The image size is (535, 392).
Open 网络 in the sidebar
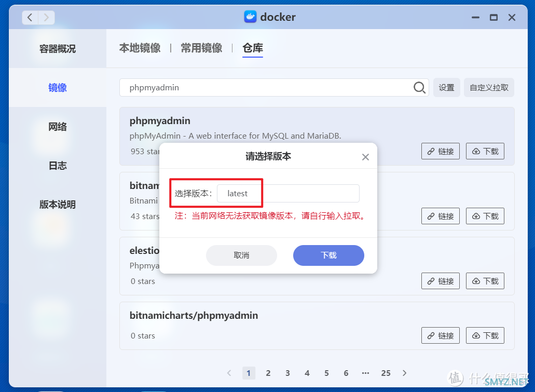click(57, 127)
